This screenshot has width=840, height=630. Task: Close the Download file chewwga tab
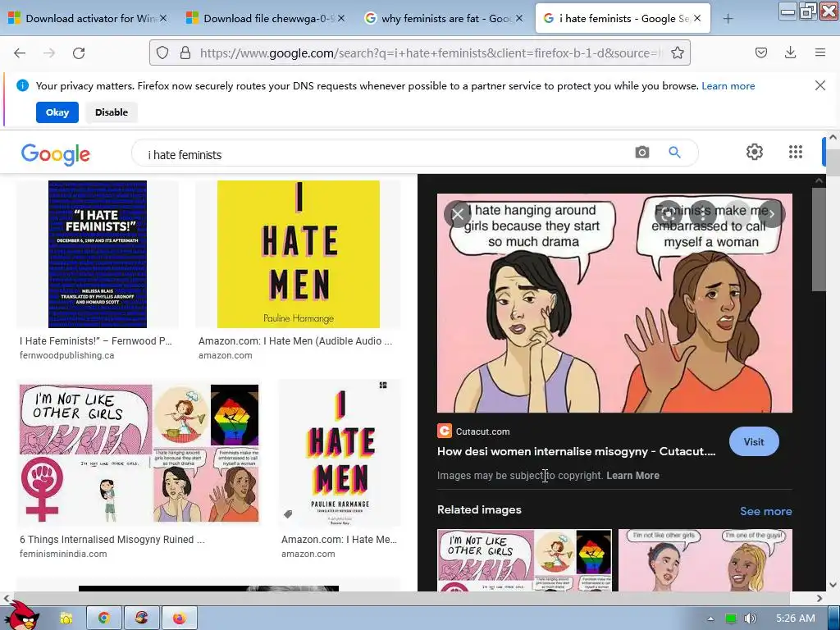341,18
